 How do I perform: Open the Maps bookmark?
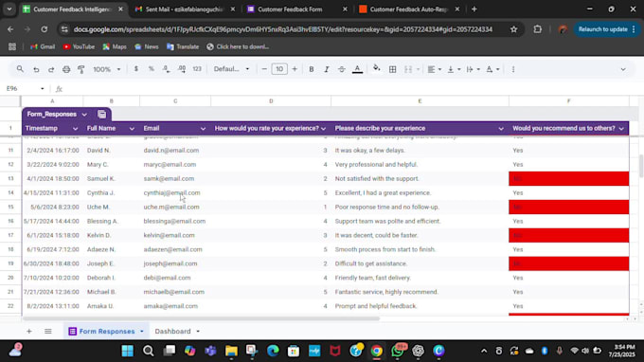pyautogui.click(x=115, y=46)
